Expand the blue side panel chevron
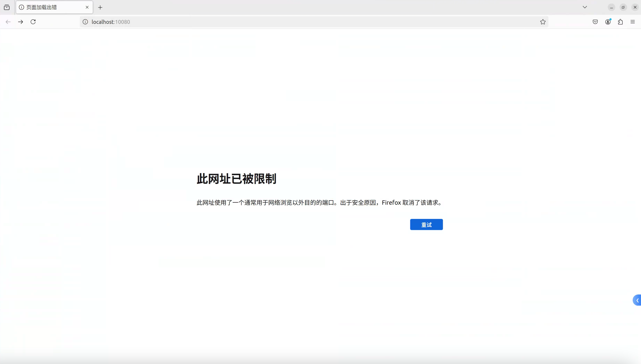 click(x=637, y=300)
